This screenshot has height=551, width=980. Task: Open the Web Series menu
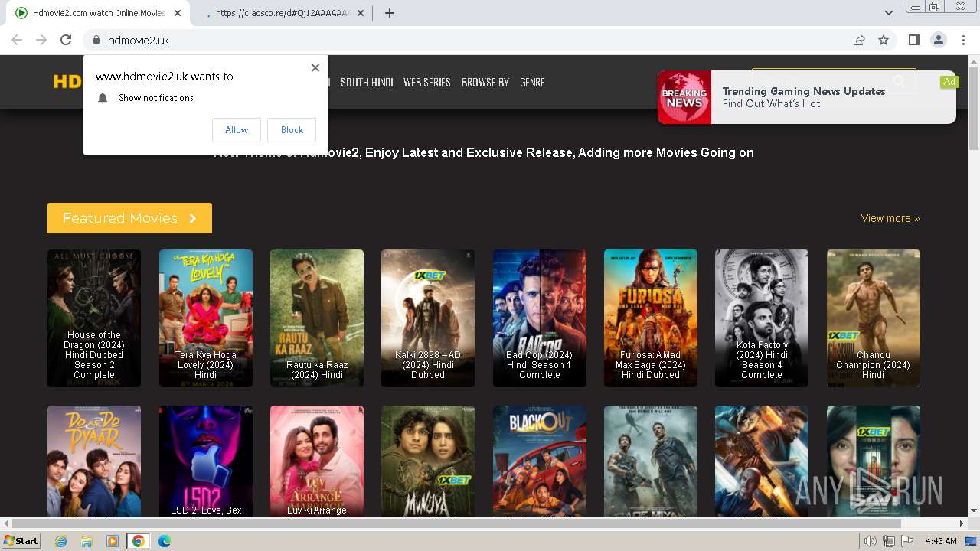click(427, 82)
